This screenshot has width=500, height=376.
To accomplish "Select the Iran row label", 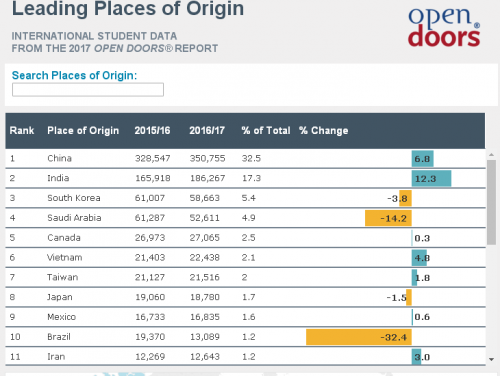I will (56, 357).
